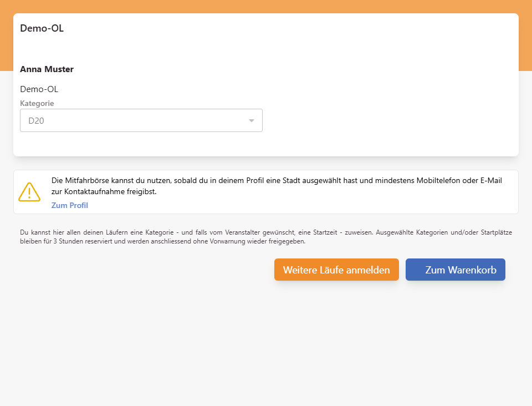Click the reservation info paragraph about 3 Stunden
The width and height of the screenshot is (532, 406).
click(x=266, y=237)
